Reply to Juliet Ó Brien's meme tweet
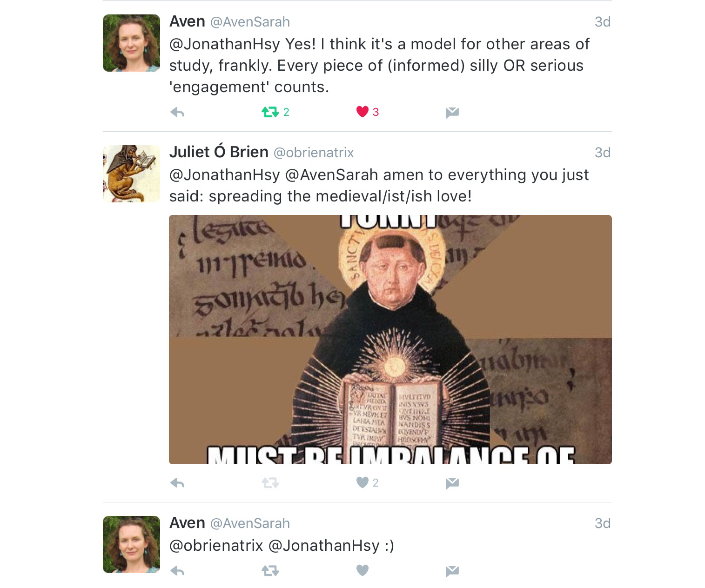 [177, 483]
